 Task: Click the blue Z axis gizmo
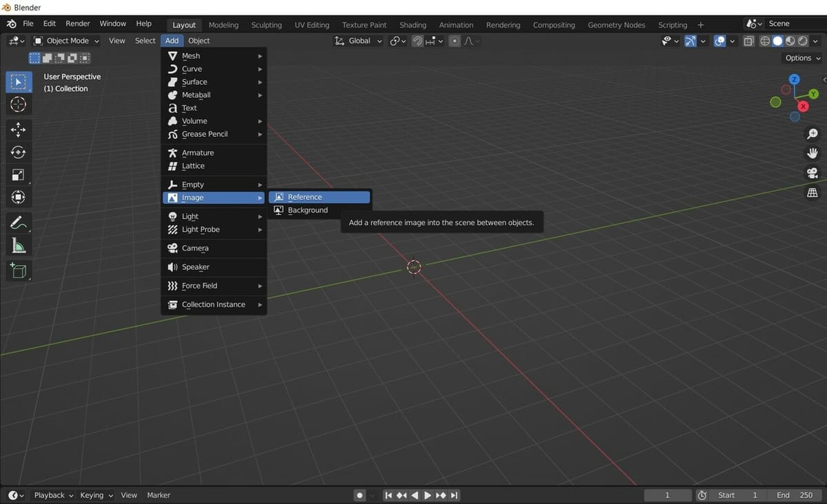795,79
